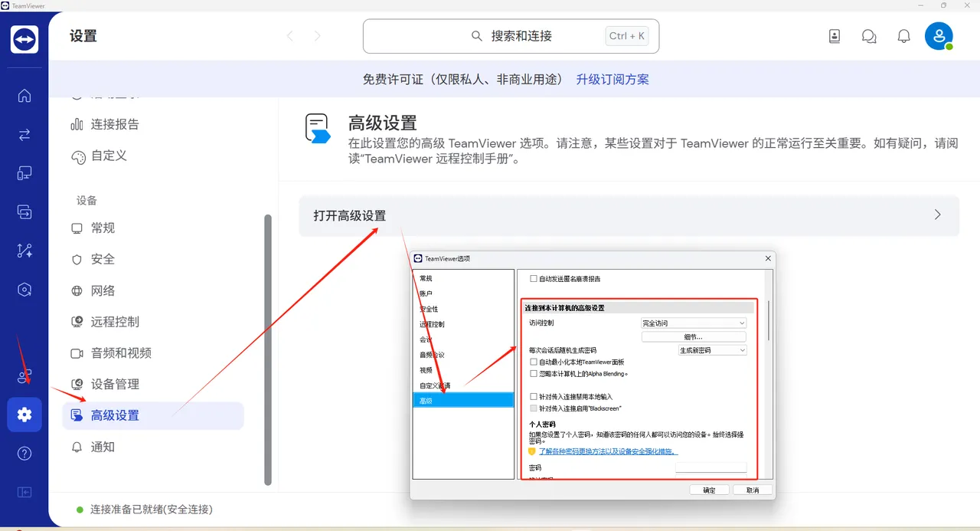
Task: Expand the 打开高级设置 row
Action: click(629, 215)
